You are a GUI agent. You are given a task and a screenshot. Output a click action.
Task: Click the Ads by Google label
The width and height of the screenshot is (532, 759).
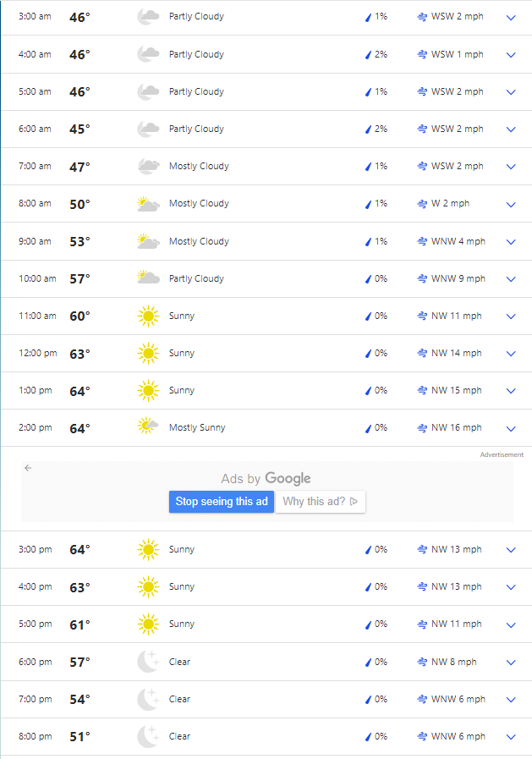click(x=266, y=478)
